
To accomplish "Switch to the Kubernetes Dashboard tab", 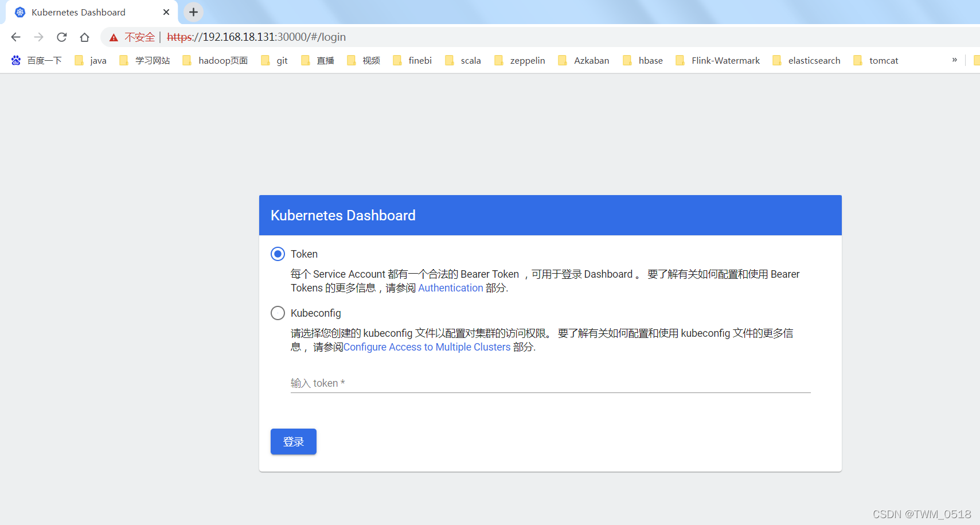I will point(79,12).
